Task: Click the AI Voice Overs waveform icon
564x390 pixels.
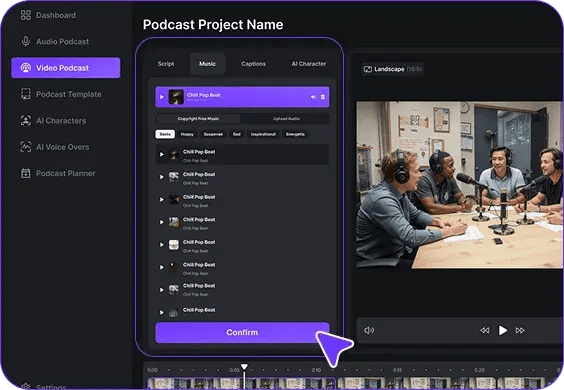Action: tap(26, 147)
